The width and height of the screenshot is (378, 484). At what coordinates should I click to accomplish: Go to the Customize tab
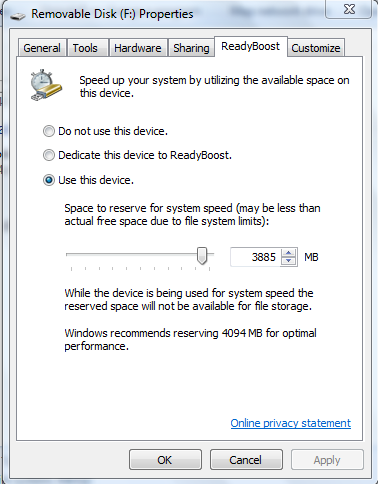pyautogui.click(x=316, y=48)
